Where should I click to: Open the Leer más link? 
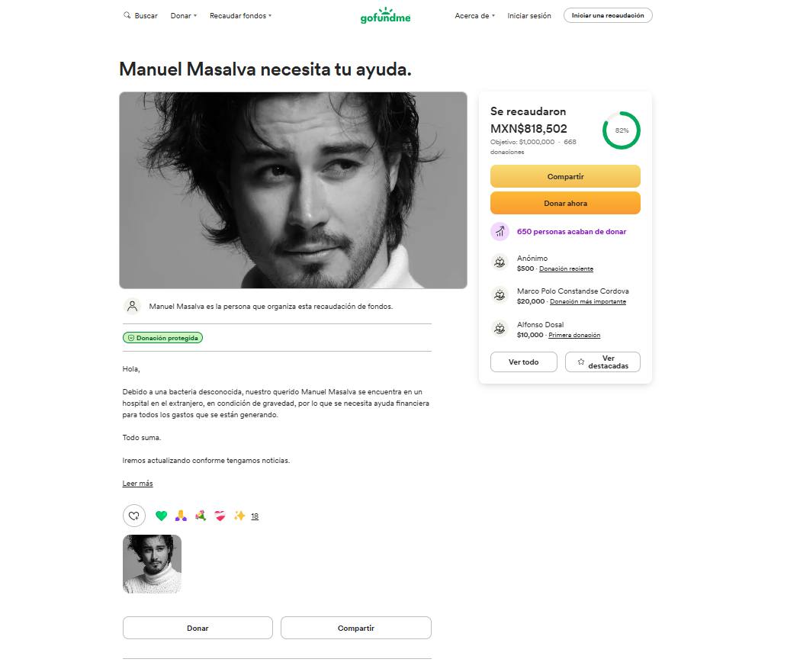138,483
